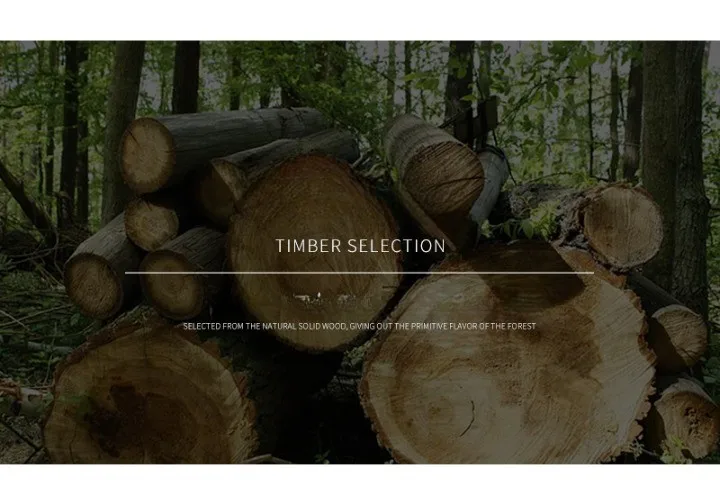Click the TIMBER SELECTION heading
Image resolution: width=720 pixels, height=494 pixels.
(360, 246)
